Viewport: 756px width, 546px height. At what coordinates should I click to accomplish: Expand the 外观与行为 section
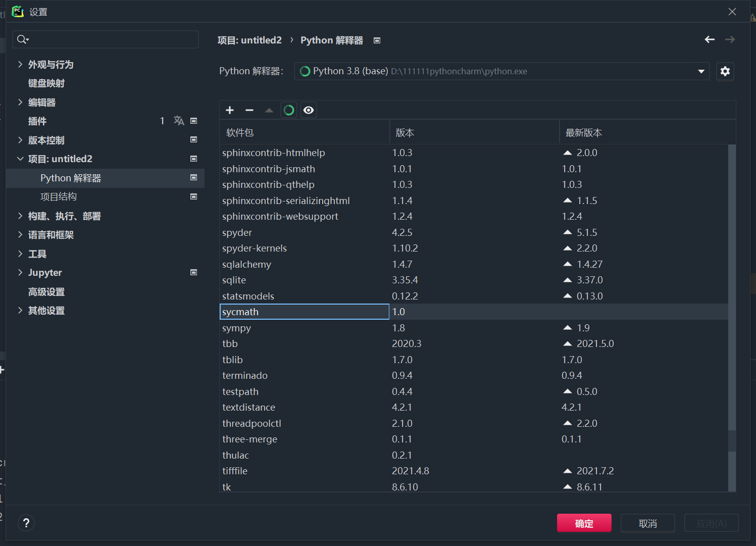(x=20, y=64)
